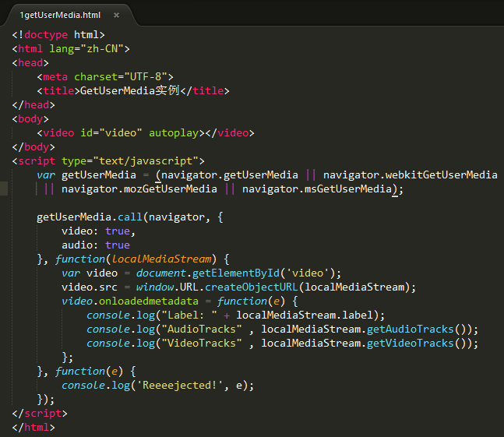
Task: Click the title text GetUserMedia实例
Action: [130, 91]
